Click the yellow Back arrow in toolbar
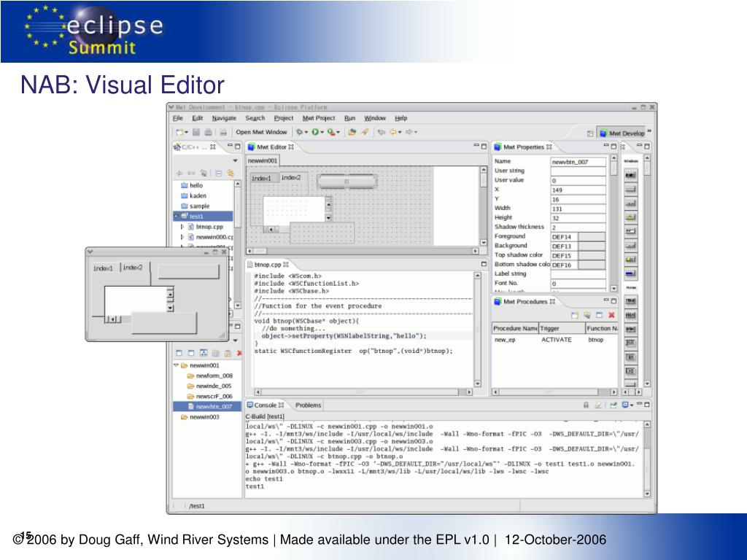747x560 pixels. coord(393,132)
